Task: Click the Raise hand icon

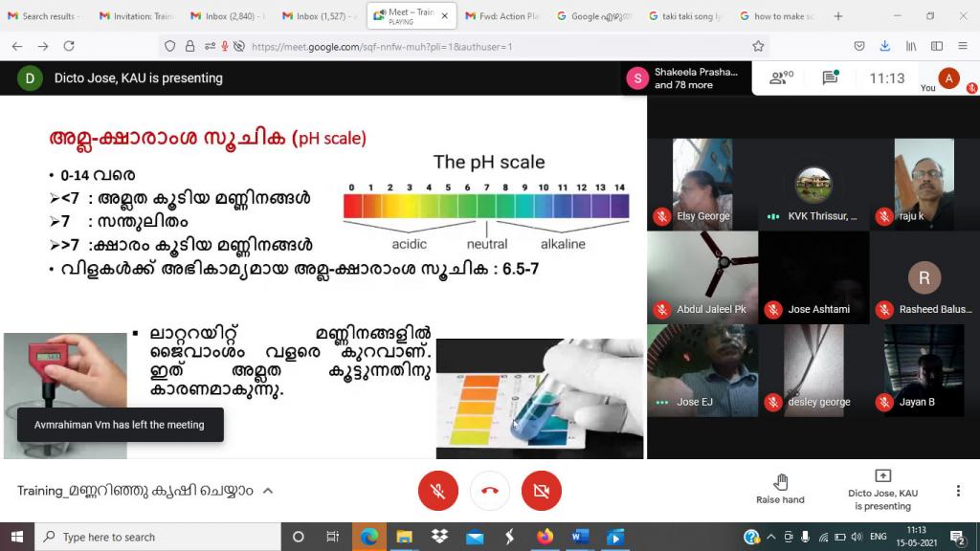Action: [780, 482]
